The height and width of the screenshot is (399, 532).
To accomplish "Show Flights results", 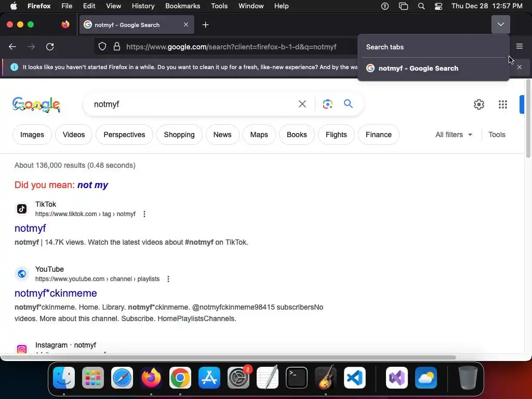I will (336, 135).
